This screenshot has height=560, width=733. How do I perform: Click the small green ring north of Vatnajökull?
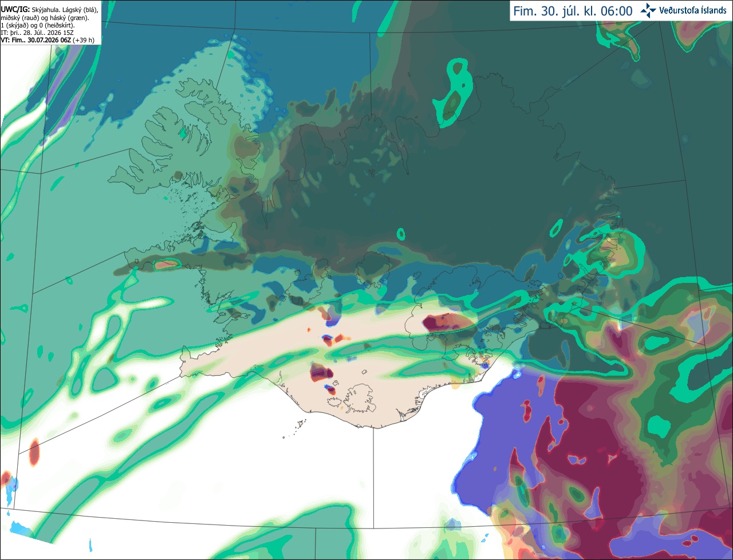[x=401, y=234]
